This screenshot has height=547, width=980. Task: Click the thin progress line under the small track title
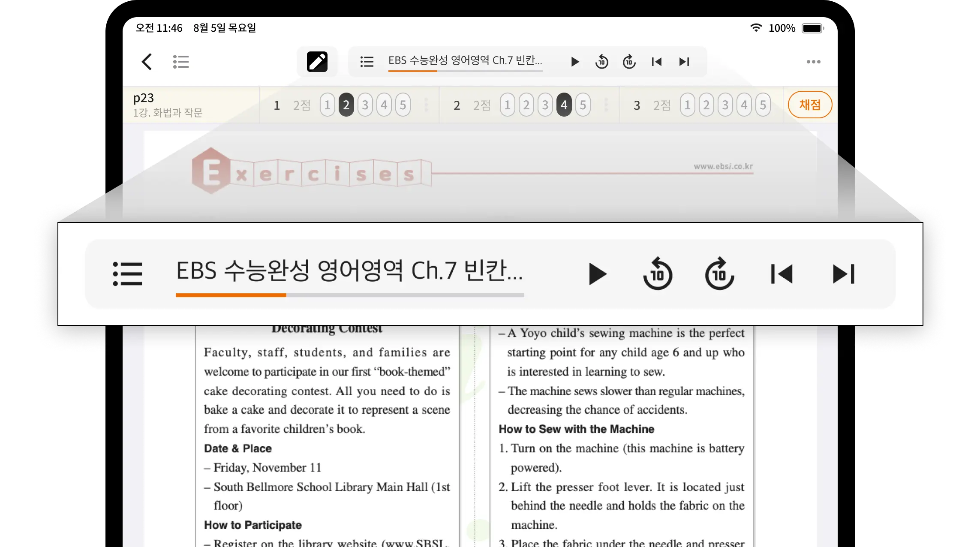point(466,71)
